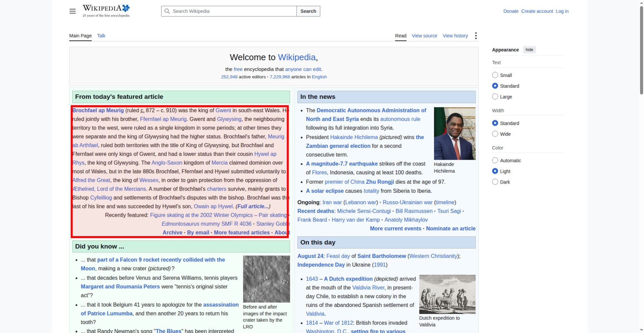This screenshot has width=644, height=333.
Task: Open the Dutch expedition to Valdivia engraving
Action: [447, 294]
